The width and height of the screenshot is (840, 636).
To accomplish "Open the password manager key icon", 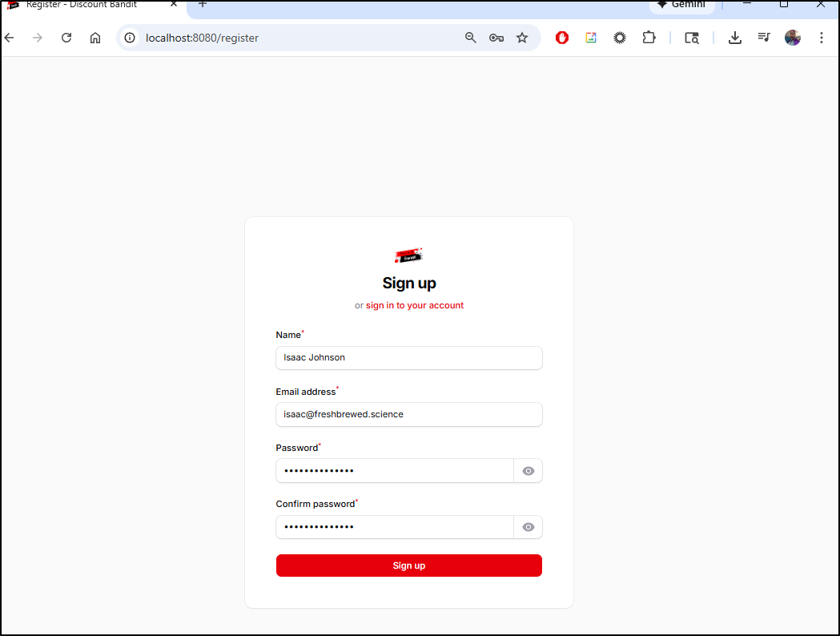I will click(x=496, y=38).
